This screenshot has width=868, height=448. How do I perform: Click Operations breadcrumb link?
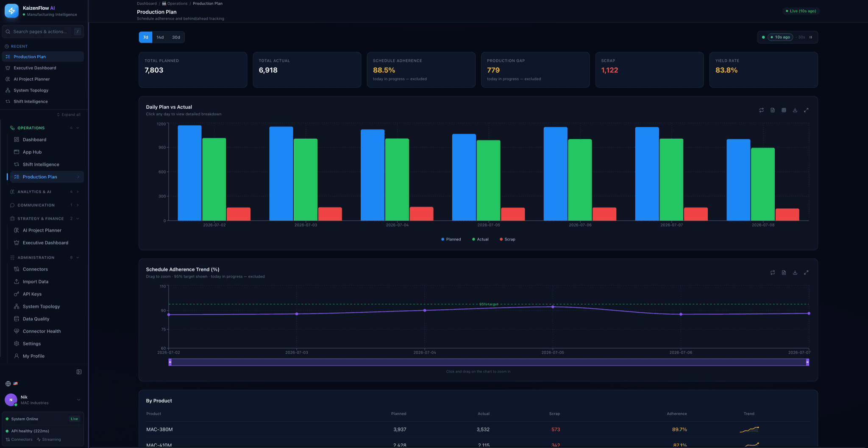coord(175,3)
